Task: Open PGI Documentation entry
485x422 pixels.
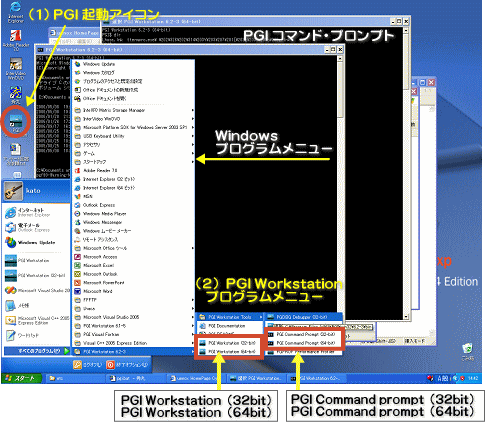Action: pyautogui.click(x=230, y=326)
